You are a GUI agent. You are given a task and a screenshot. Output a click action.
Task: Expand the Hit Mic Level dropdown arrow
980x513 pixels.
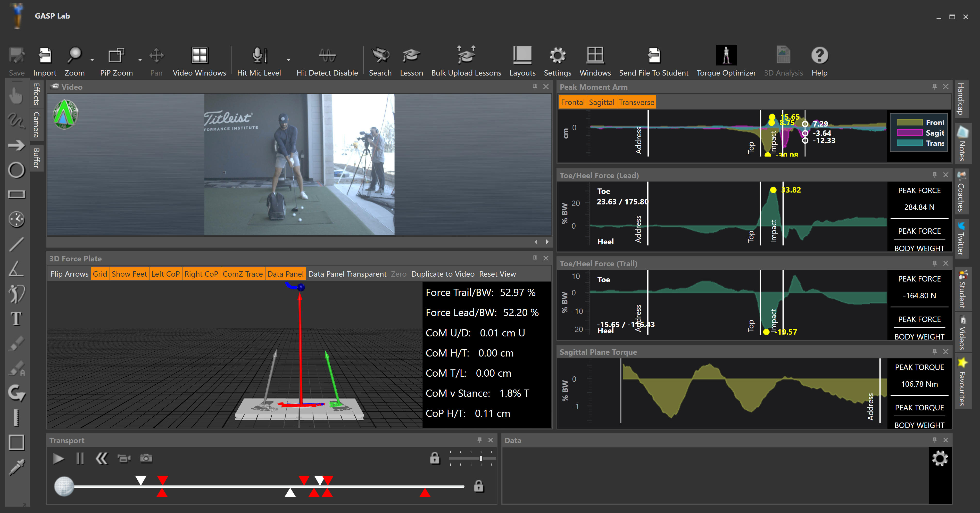coord(288,60)
